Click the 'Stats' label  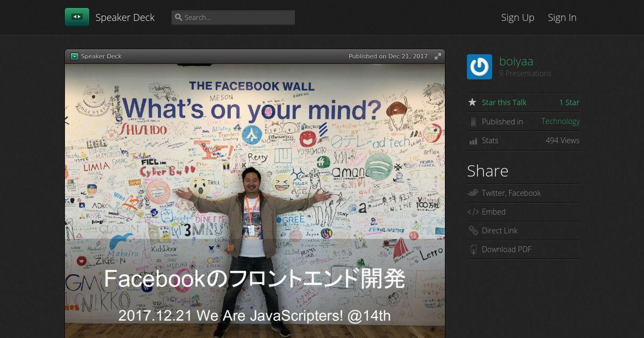click(490, 141)
